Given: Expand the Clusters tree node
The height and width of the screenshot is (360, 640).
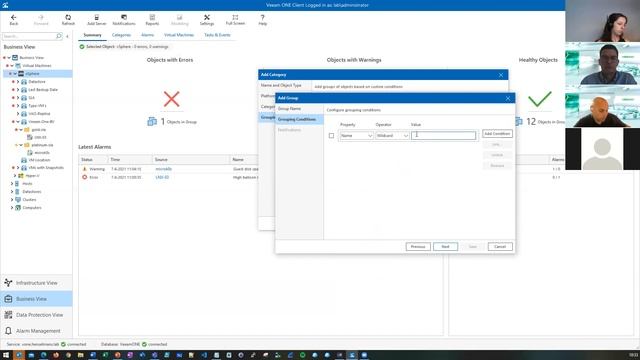Looking at the screenshot, I should 12,200.
